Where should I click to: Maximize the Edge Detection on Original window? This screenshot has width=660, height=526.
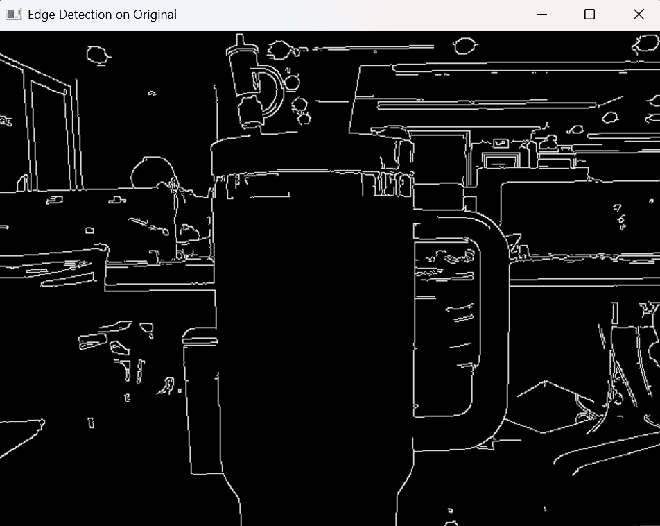[x=589, y=15]
